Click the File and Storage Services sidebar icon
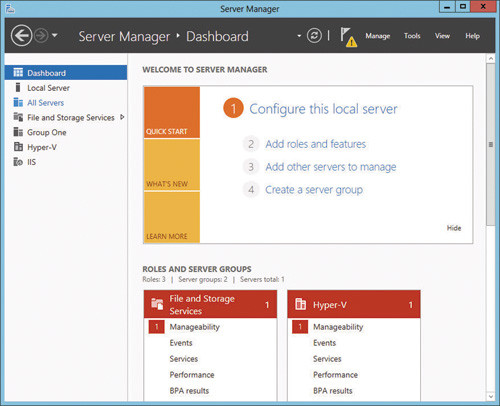The image size is (500, 406). 18,117
